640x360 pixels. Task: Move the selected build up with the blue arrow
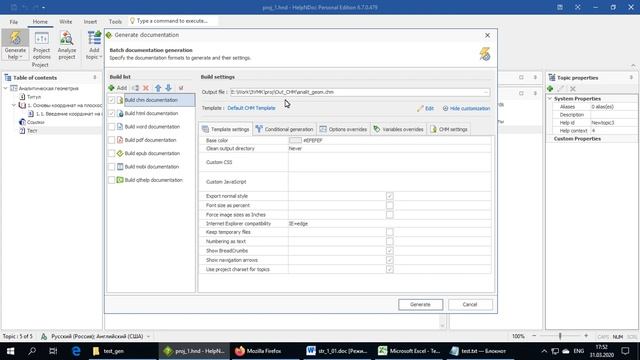coord(158,88)
